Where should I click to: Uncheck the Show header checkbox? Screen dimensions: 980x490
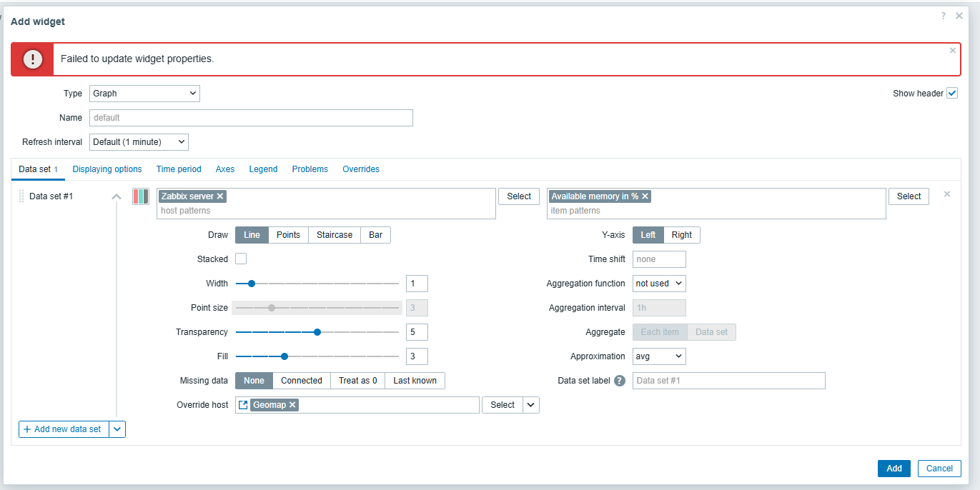(952, 94)
